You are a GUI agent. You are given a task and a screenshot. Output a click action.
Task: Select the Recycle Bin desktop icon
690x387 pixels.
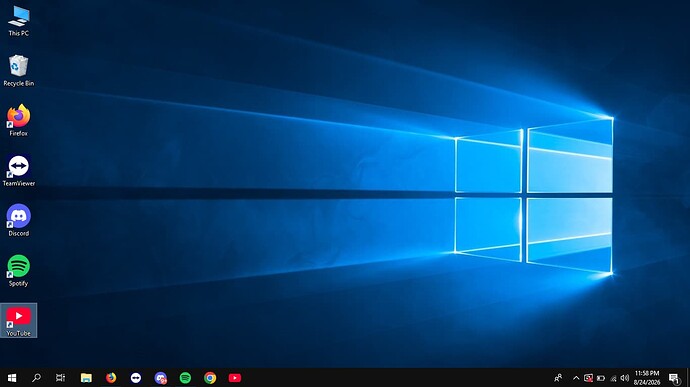coord(18,70)
